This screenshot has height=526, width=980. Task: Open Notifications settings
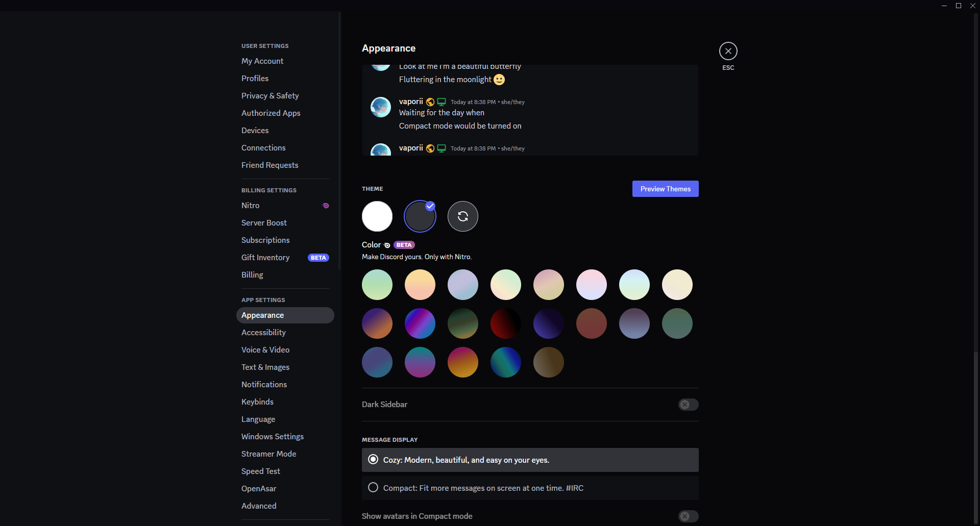[x=285, y=385]
